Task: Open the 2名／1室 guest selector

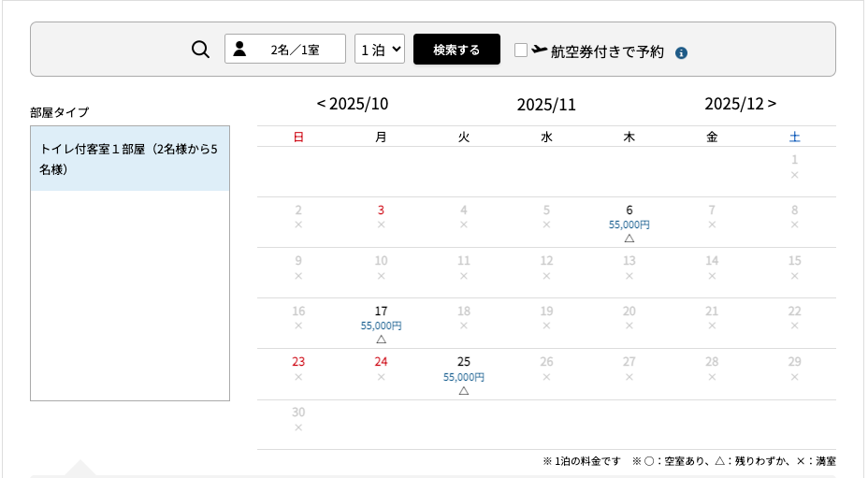Action: click(285, 50)
